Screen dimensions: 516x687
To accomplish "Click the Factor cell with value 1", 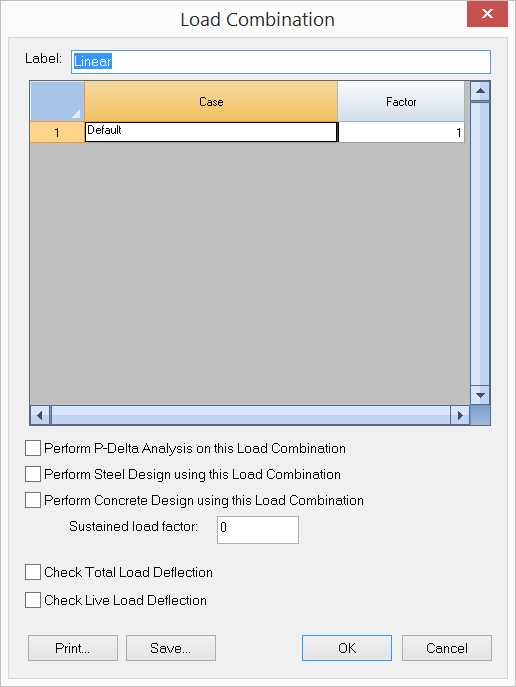I will click(x=401, y=132).
